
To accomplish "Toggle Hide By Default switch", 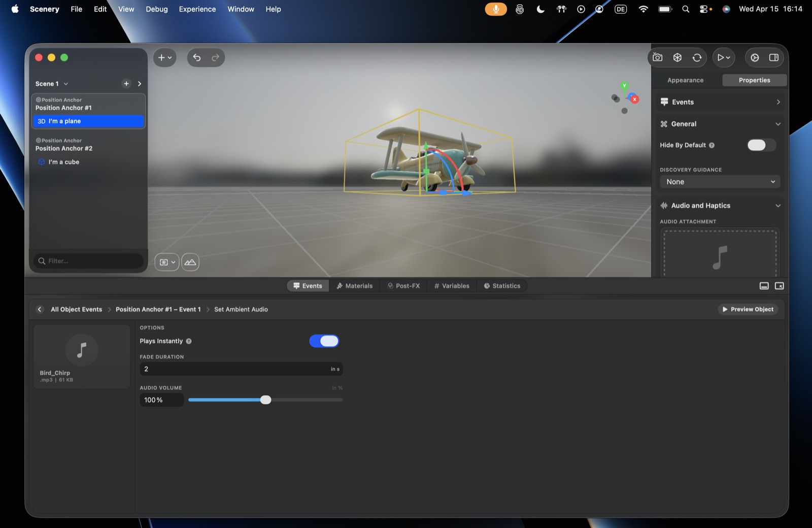I will pos(761,145).
